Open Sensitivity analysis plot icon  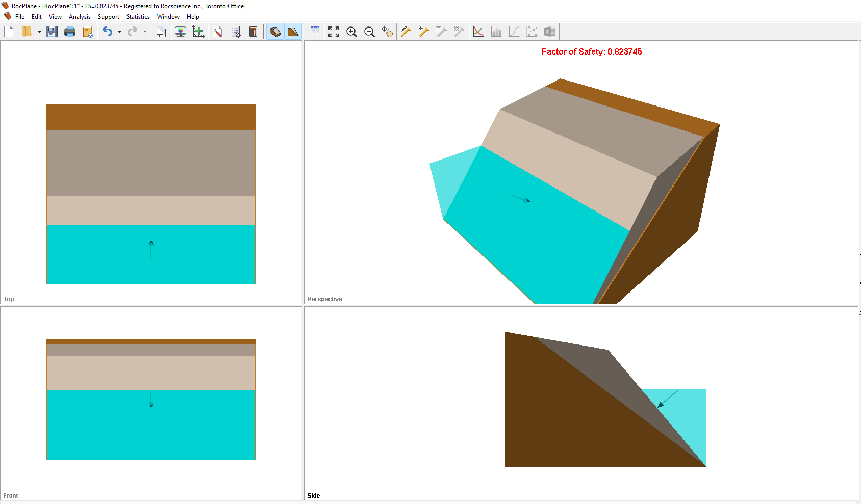[478, 32]
